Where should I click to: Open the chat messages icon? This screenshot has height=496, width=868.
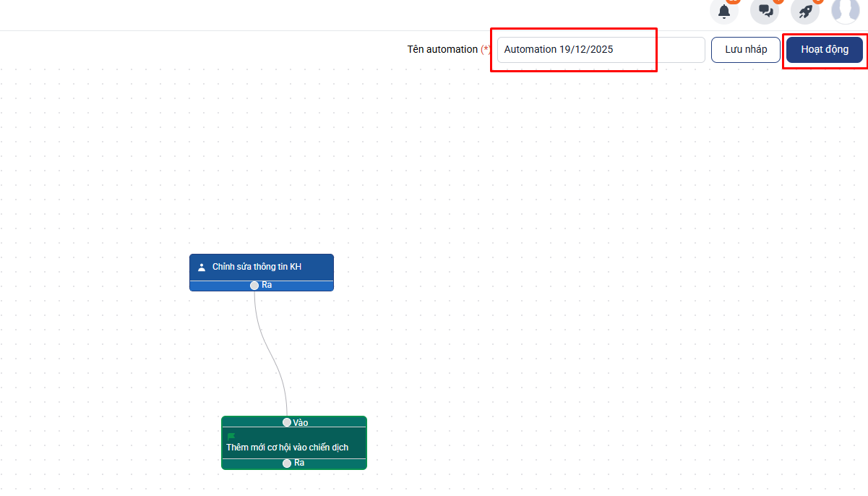pos(765,12)
